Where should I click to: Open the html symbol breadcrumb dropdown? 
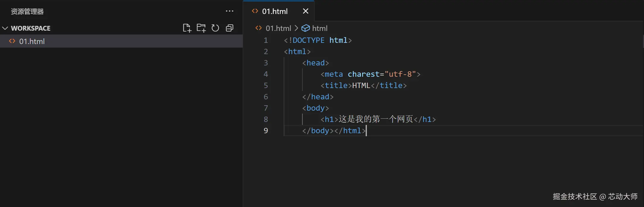[320, 28]
